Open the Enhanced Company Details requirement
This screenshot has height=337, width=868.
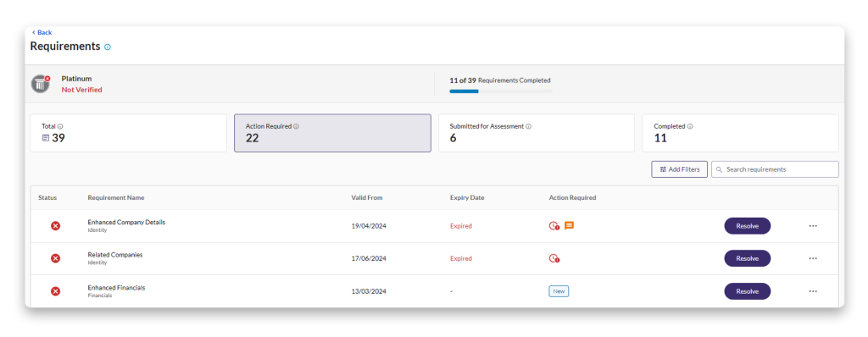coord(126,223)
